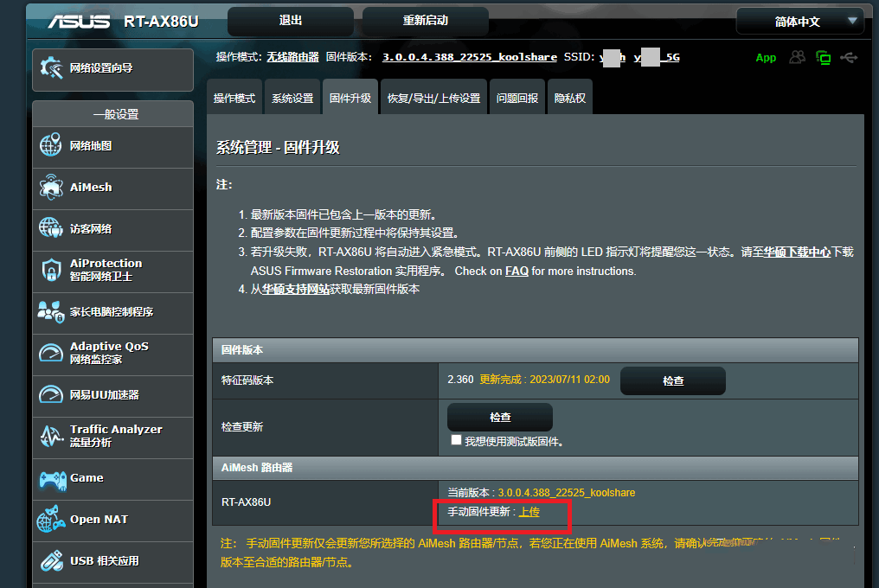Screen dimensions: 879x588
Task: Select the AiProtection shield icon
Action: pyautogui.click(x=51, y=270)
